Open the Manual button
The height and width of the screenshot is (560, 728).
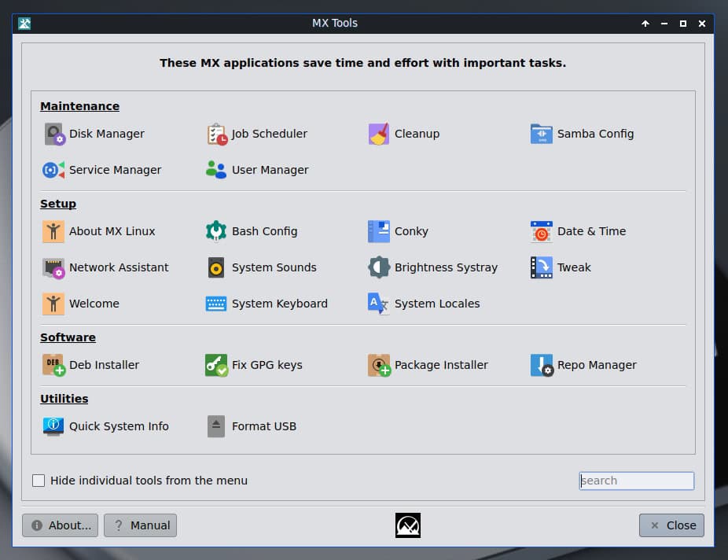click(x=141, y=525)
